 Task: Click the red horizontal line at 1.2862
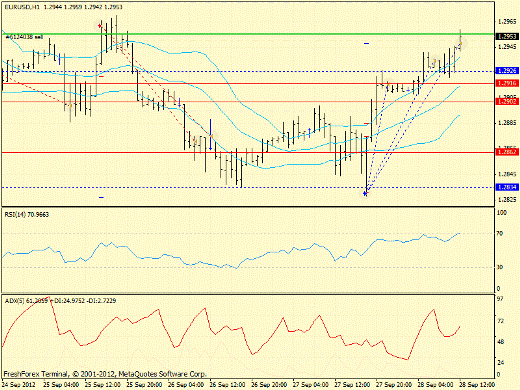(x=248, y=153)
